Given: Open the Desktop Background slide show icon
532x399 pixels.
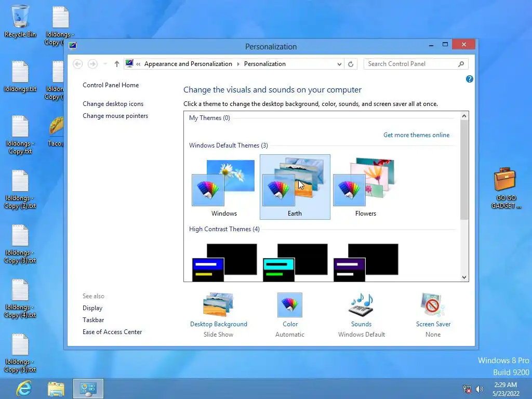Looking at the screenshot, I should (x=218, y=304).
